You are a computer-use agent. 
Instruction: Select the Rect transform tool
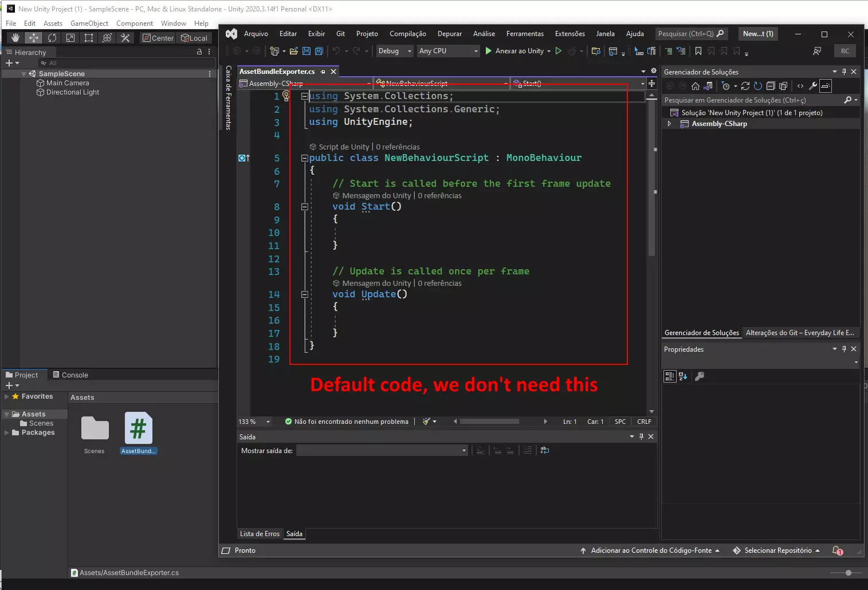(89, 38)
